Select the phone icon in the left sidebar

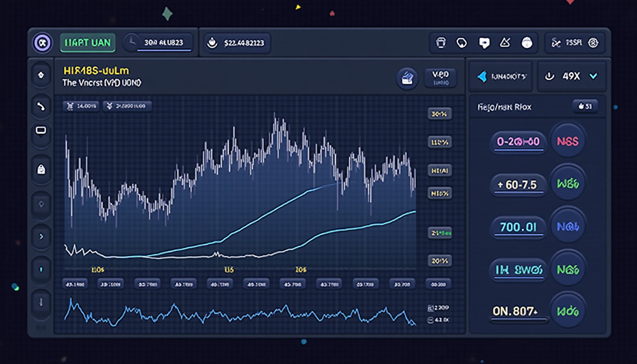41,106
